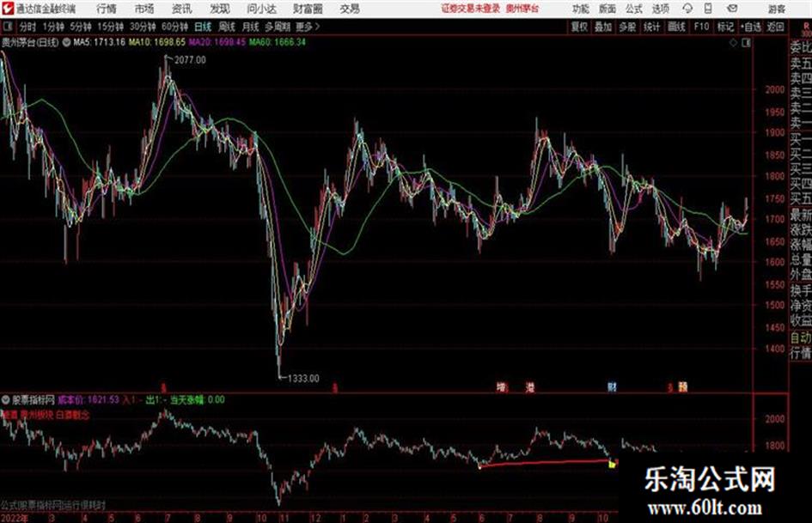The image size is (812, 523).
Task: Open the 公式 menu
Action: pyautogui.click(x=634, y=9)
